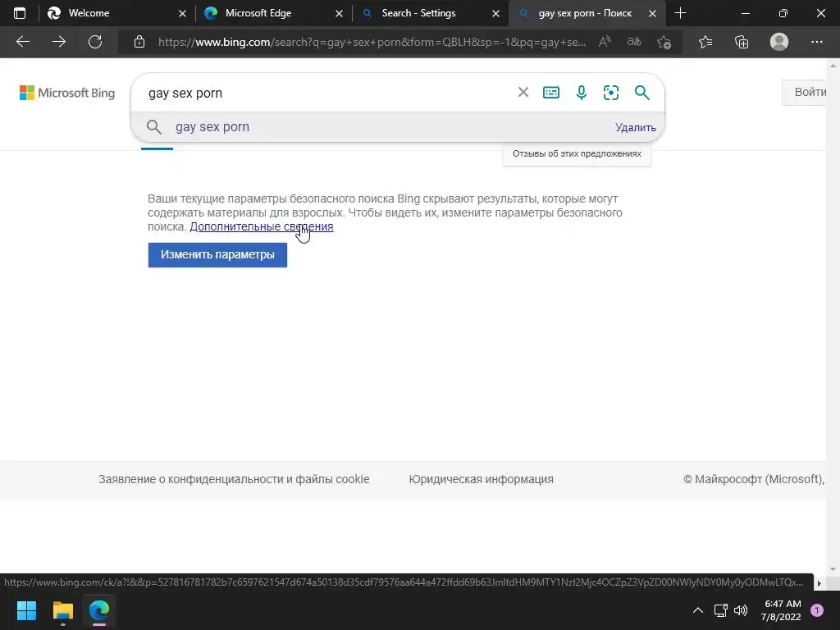Go to the Microsoft Bing home logo
Image resolution: width=840 pixels, height=630 pixels.
click(x=67, y=93)
